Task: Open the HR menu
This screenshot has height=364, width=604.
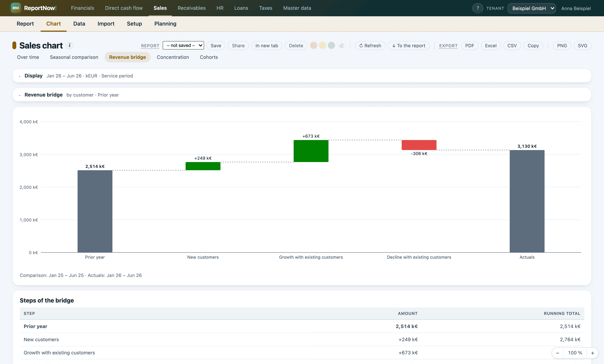Action: click(x=220, y=8)
